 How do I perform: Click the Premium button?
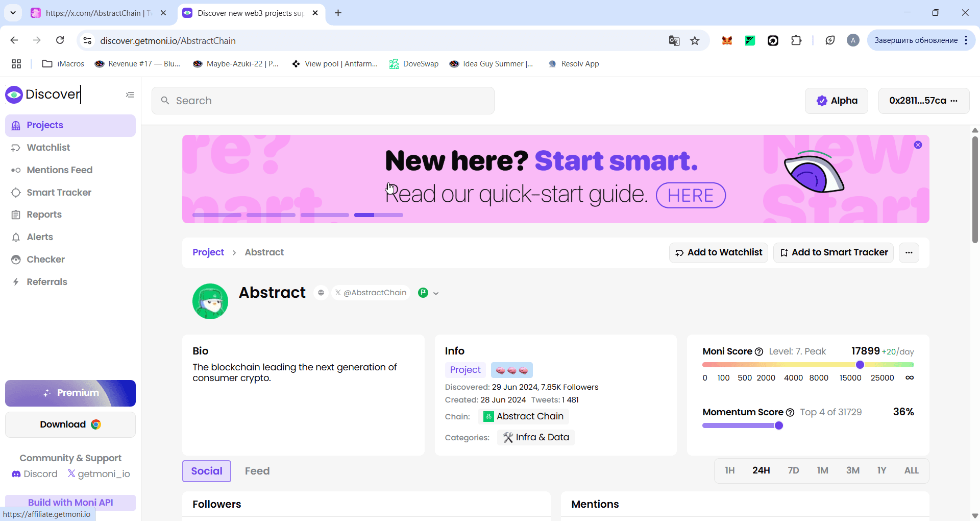[70, 393]
